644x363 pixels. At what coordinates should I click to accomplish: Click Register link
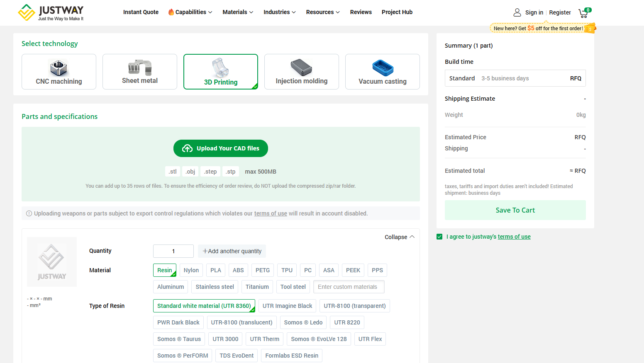coord(560,12)
